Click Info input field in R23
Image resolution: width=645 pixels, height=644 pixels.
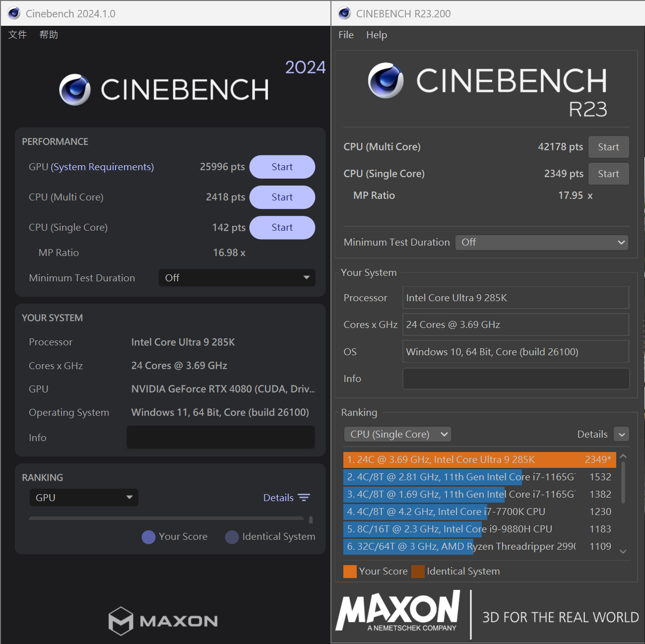coord(516,379)
